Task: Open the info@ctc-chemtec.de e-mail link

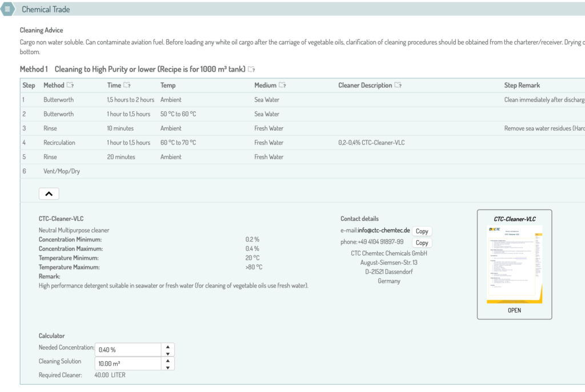Action: [x=383, y=231]
